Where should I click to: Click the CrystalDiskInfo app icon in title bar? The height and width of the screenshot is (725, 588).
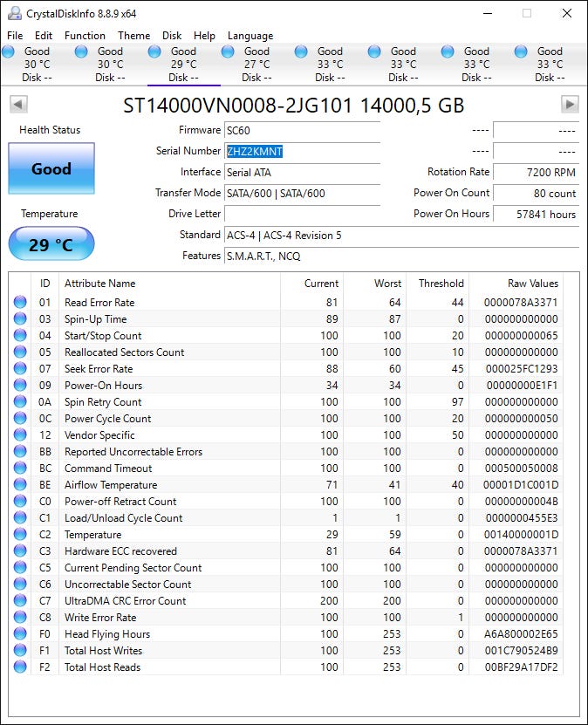tap(14, 14)
